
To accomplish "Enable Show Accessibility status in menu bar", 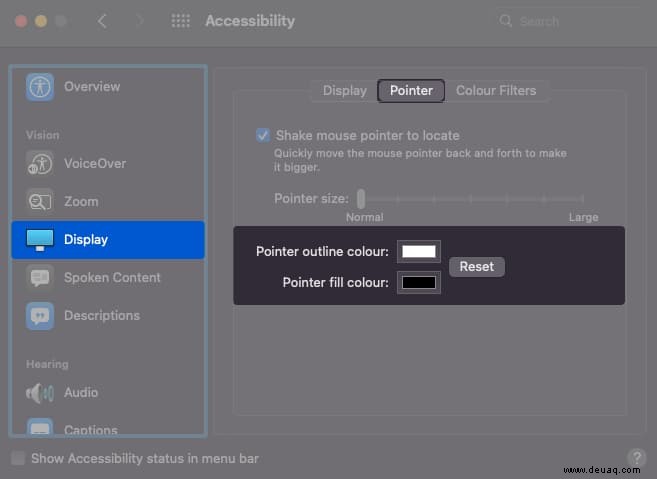I will (x=18, y=458).
